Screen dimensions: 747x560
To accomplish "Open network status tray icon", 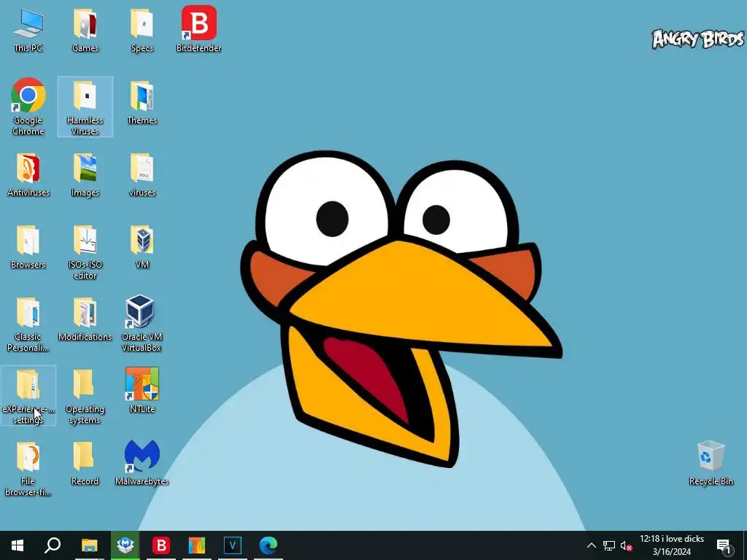I will tap(609, 545).
